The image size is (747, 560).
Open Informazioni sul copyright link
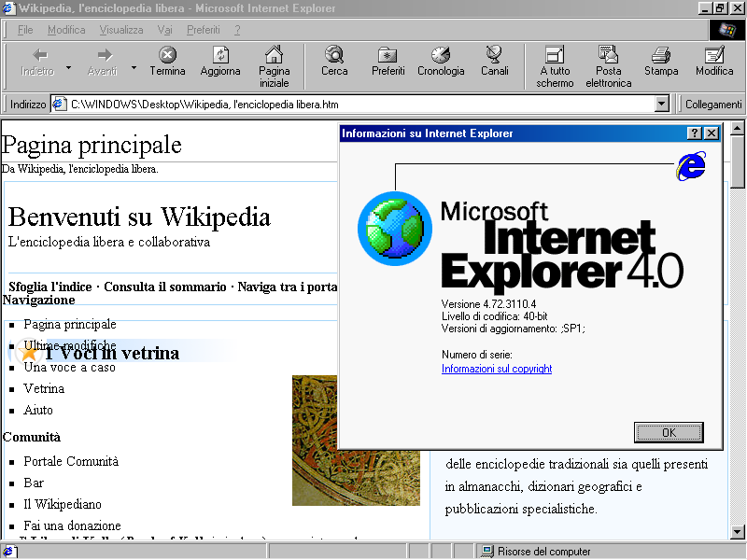[x=496, y=369]
